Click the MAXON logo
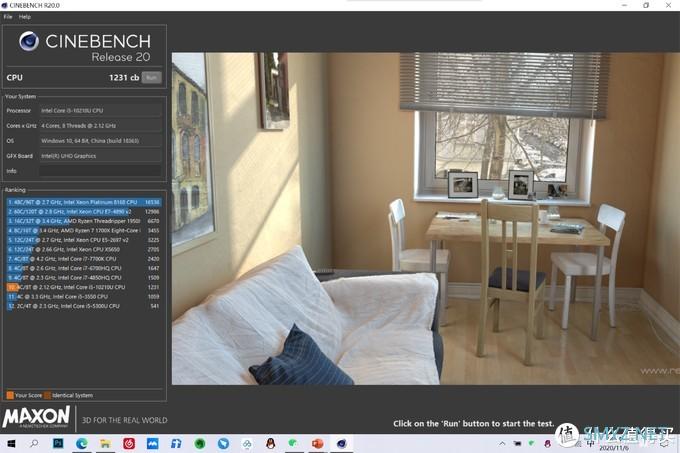680x453 pixels. pyautogui.click(x=36, y=417)
